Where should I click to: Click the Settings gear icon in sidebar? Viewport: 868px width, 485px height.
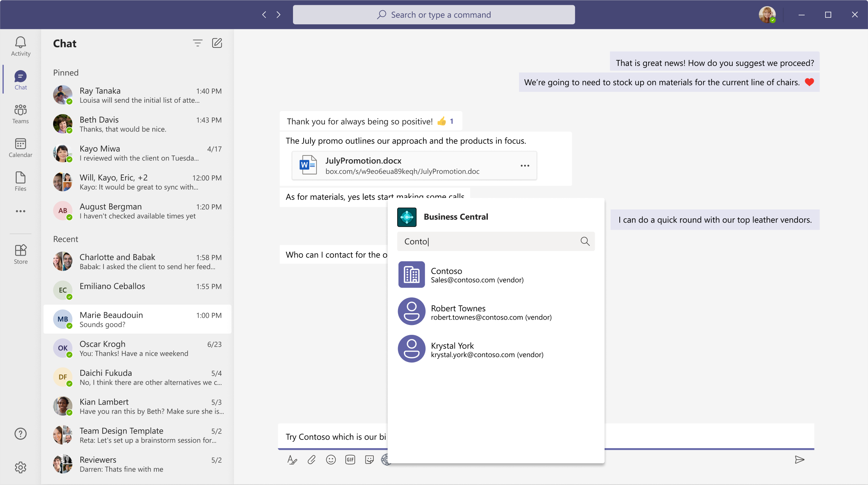click(x=20, y=468)
